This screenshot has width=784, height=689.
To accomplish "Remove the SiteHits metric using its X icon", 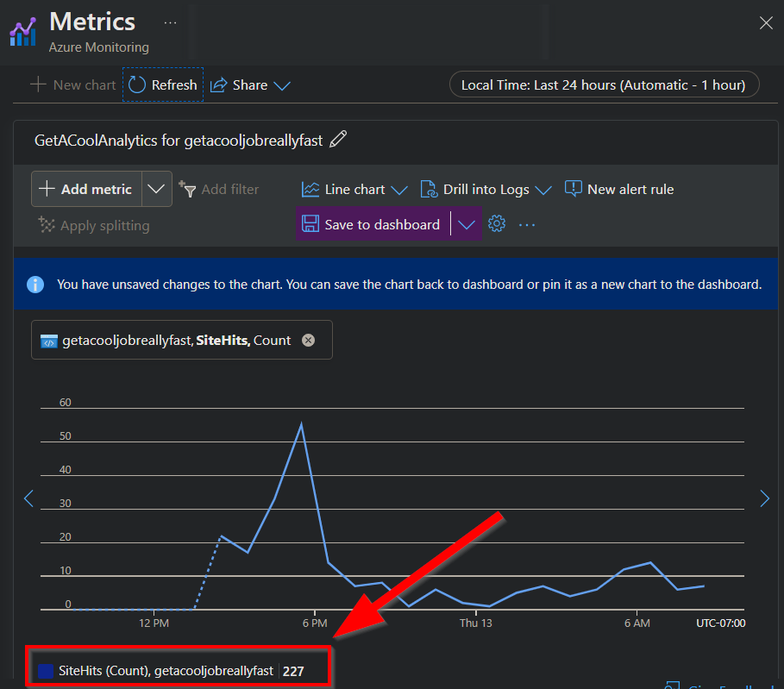I will click(x=308, y=340).
